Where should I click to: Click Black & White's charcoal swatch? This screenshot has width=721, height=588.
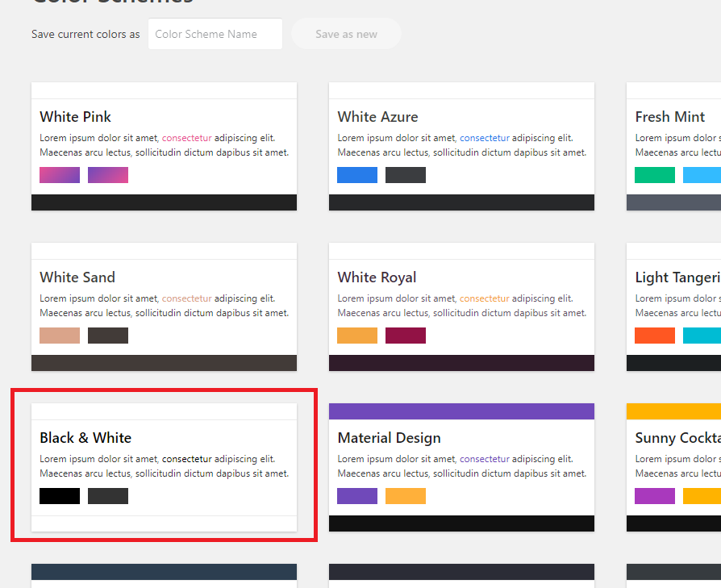coord(108,496)
